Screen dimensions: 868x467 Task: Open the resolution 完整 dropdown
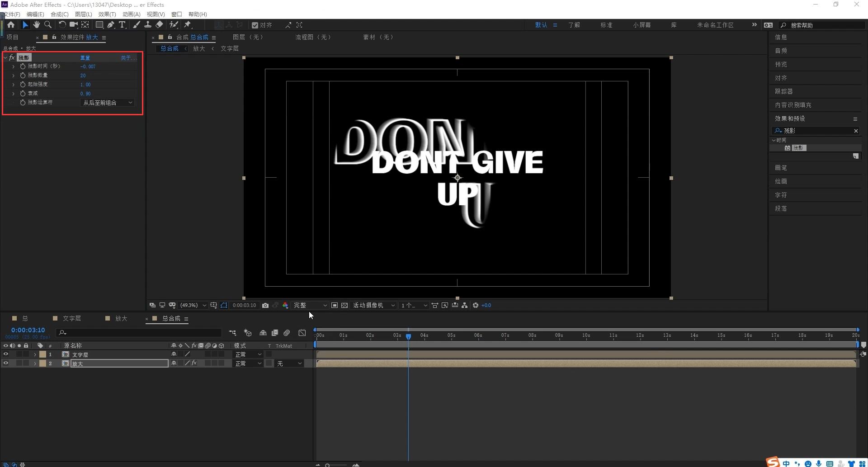pyautogui.click(x=310, y=306)
